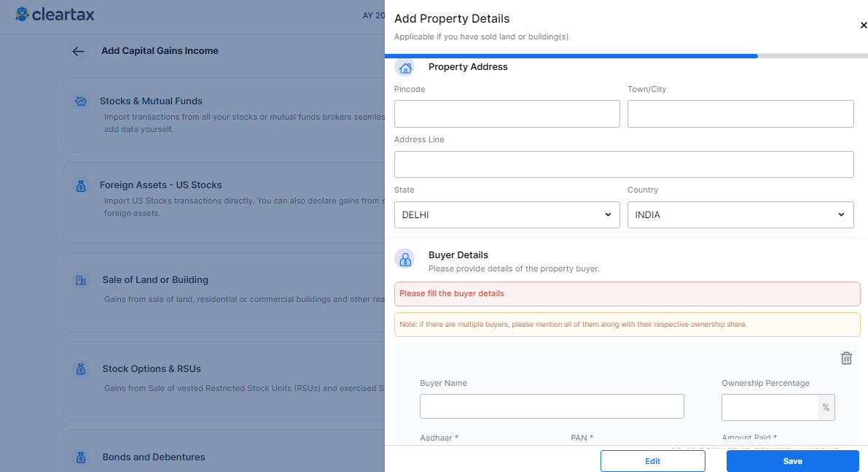
Task: Click the 'Add Capital Gains Income' heading
Action: click(160, 51)
